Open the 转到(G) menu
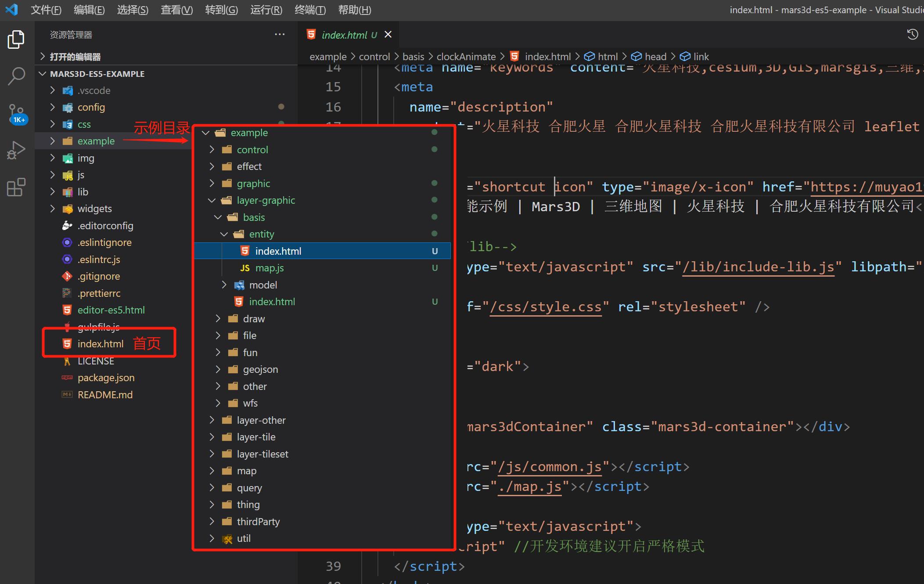Image resolution: width=924 pixels, height=584 pixels. click(222, 10)
